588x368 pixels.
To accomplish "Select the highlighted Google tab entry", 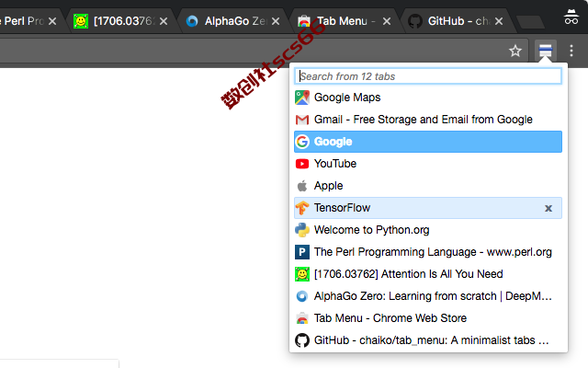I will [x=428, y=142].
